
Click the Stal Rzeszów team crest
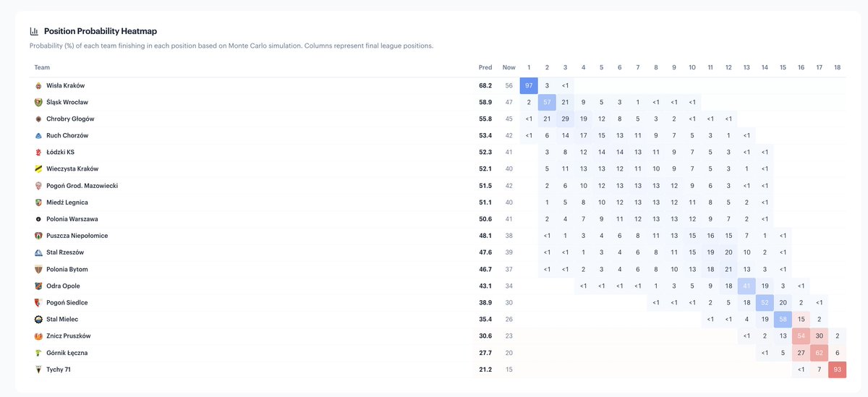[x=38, y=252]
